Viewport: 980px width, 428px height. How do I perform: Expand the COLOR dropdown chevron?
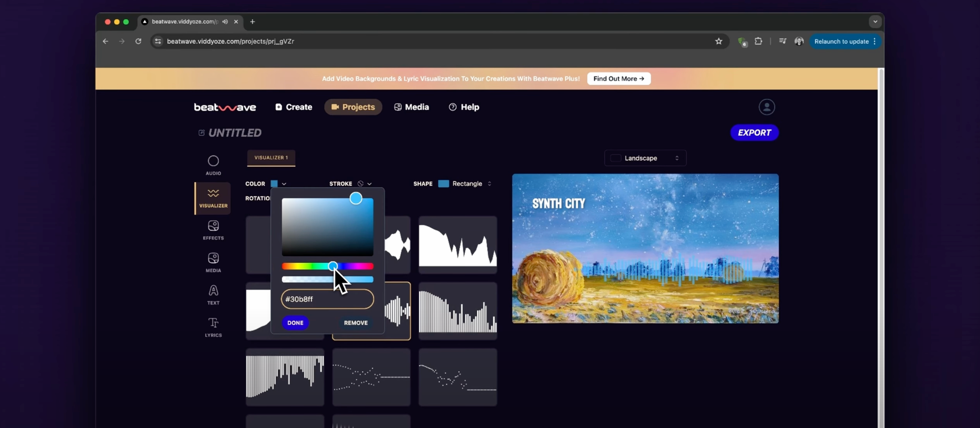click(284, 184)
